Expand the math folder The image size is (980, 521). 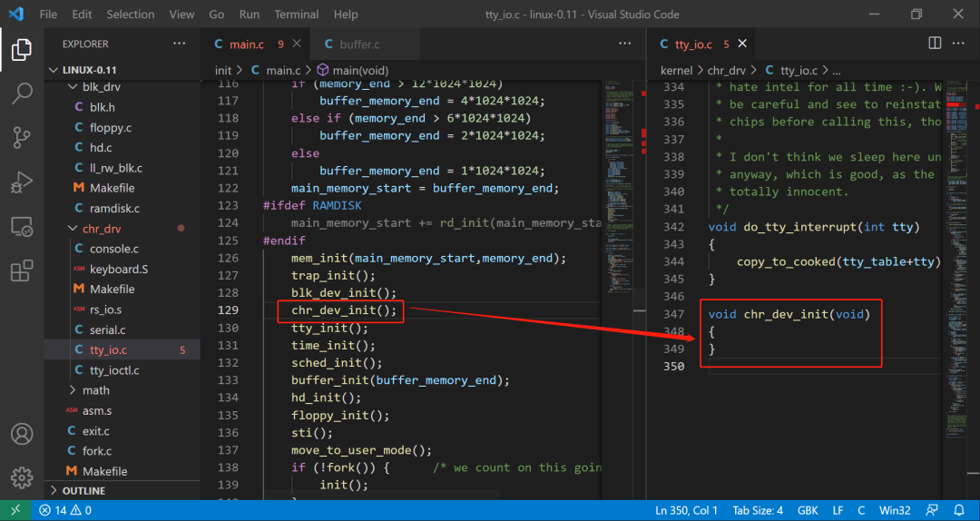point(122,390)
